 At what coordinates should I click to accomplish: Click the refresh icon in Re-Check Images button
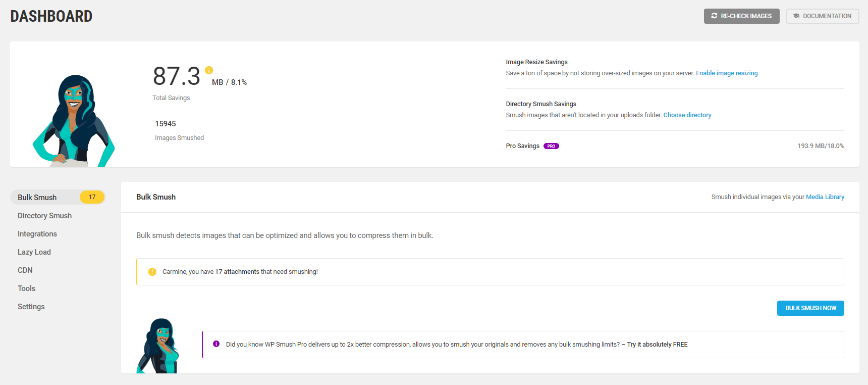[x=714, y=16]
